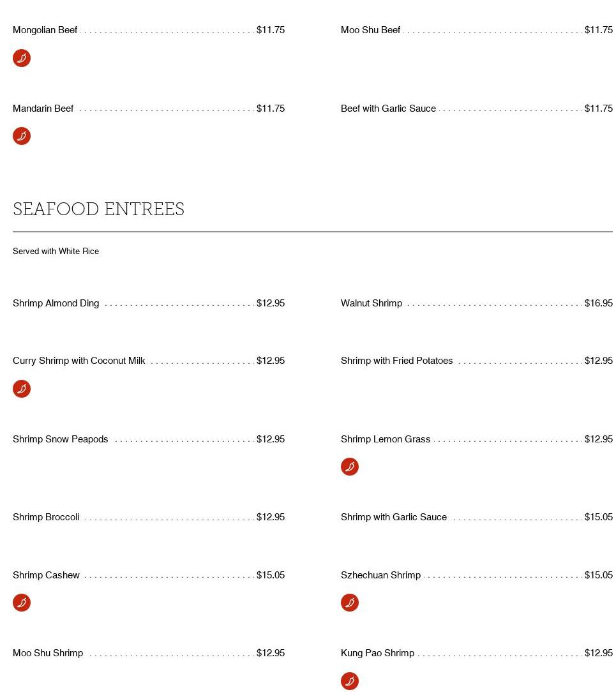Click the Served with White Rice note
This screenshot has height=692, width=616.
pyautogui.click(x=56, y=252)
